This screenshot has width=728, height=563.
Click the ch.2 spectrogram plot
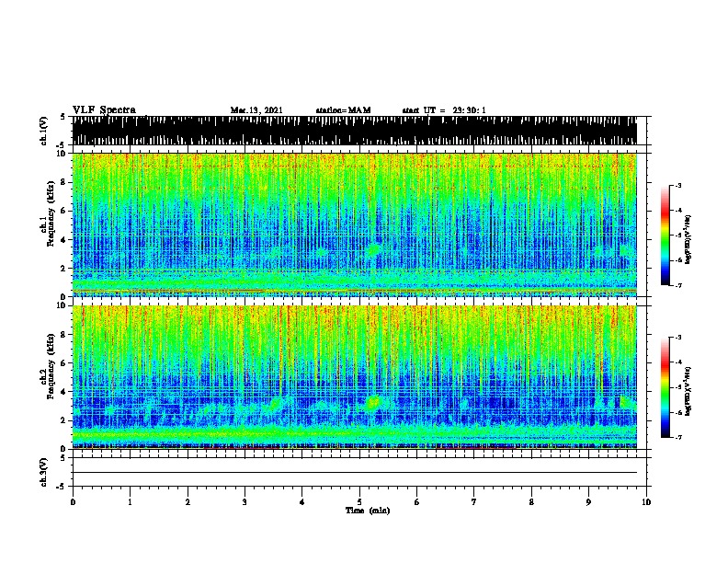[355, 377]
